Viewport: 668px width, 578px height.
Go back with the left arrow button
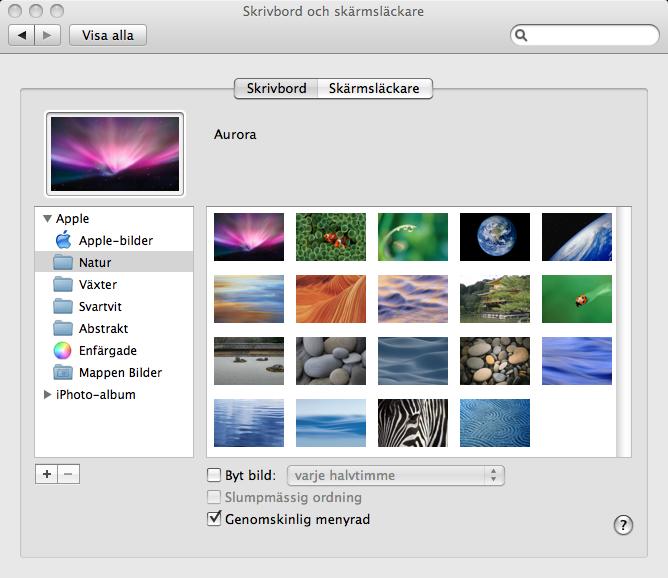[21, 35]
